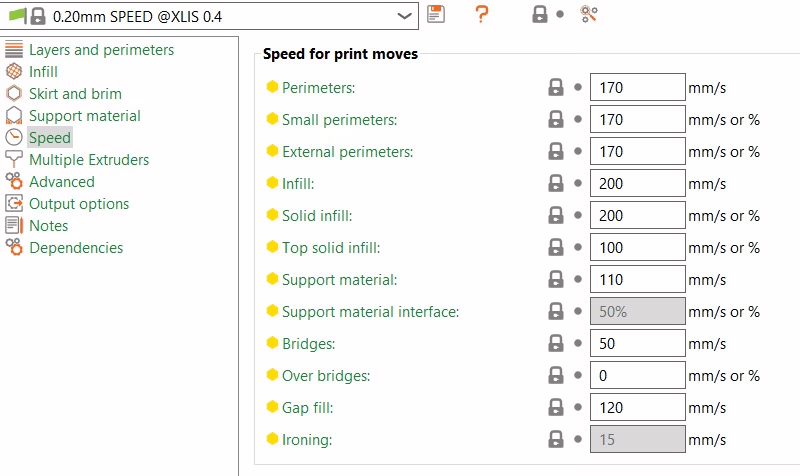The height and width of the screenshot is (476, 800).
Task: Open the Layers and perimeters page
Action: [x=101, y=50]
